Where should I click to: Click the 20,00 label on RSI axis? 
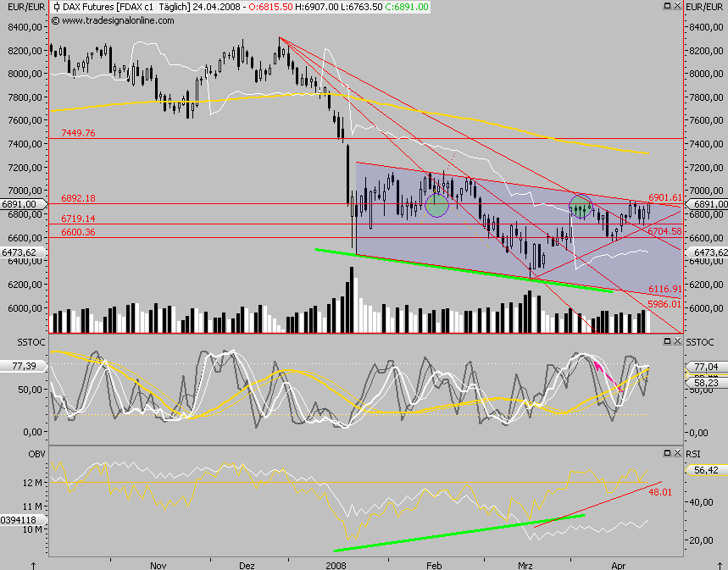coord(701,540)
